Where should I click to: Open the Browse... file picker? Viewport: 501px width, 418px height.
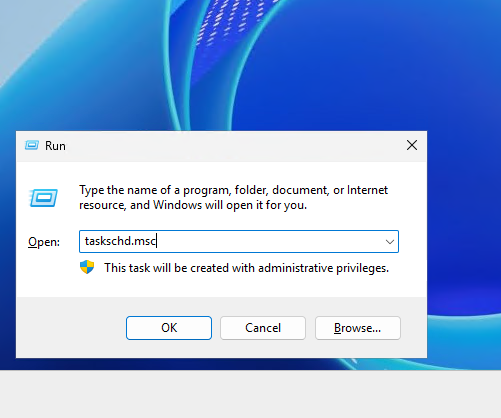(x=358, y=328)
